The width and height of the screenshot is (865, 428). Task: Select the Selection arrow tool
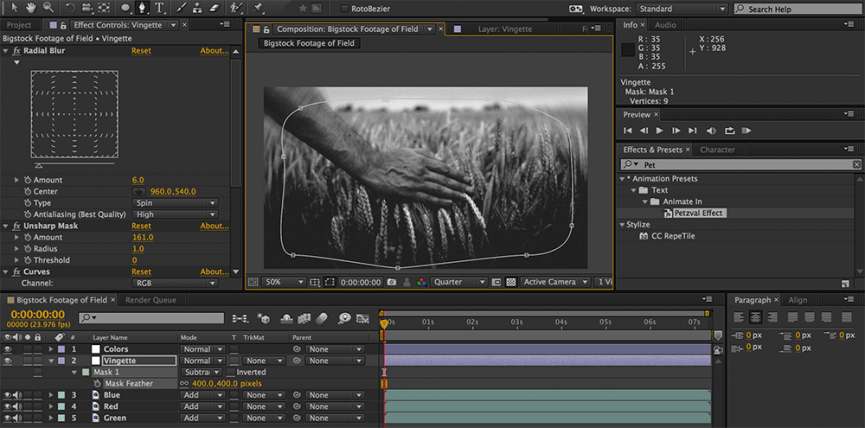pos(14,8)
